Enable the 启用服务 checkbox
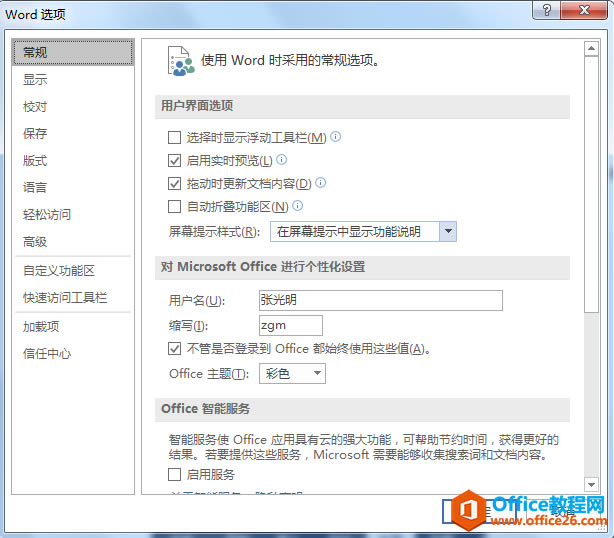Viewport: 614px width, 538px height. [x=174, y=475]
